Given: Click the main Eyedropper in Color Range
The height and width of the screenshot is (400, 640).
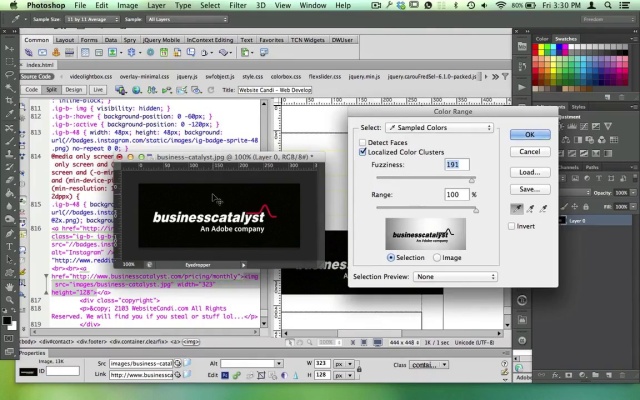Looking at the screenshot, I should tap(517, 209).
